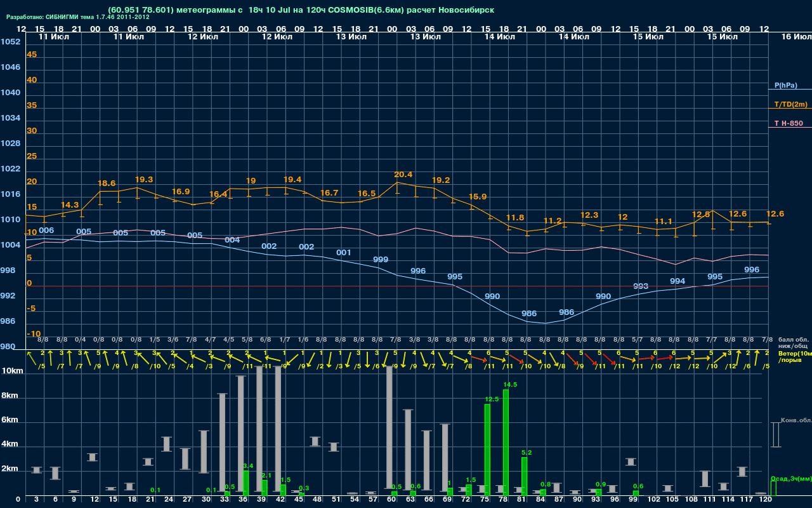Click the 993 pressure label

[641, 286]
